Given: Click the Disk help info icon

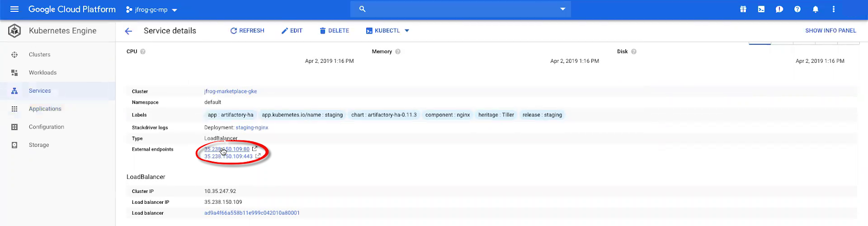Looking at the screenshot, I should pyautogui.click(x=634, y=51).
